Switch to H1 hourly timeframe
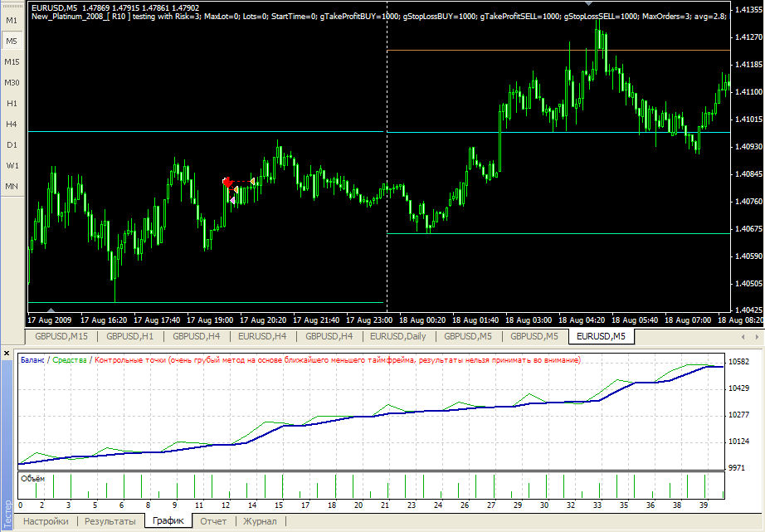The width and height of the screenshot is (765, 532). (12, 103)
